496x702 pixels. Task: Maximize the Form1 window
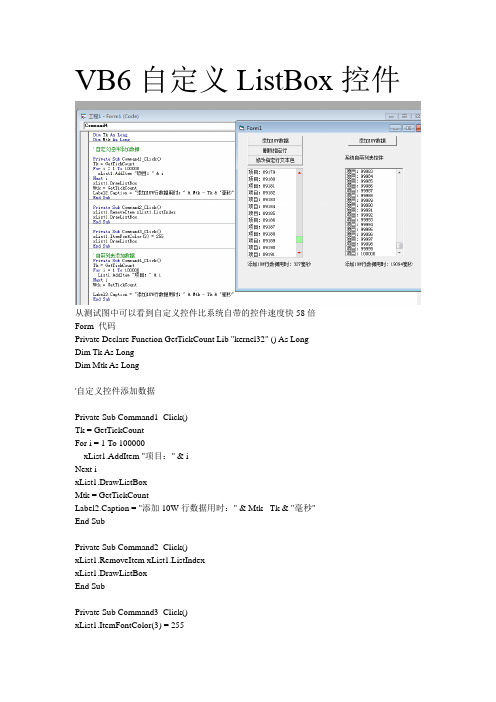tap(409, 128)
